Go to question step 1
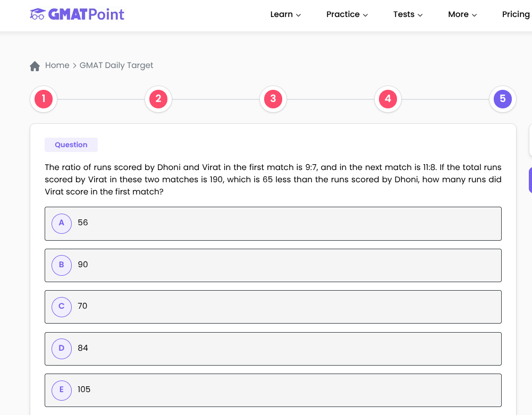Screen dimensions: 532x415 click(x=44, y=99)
